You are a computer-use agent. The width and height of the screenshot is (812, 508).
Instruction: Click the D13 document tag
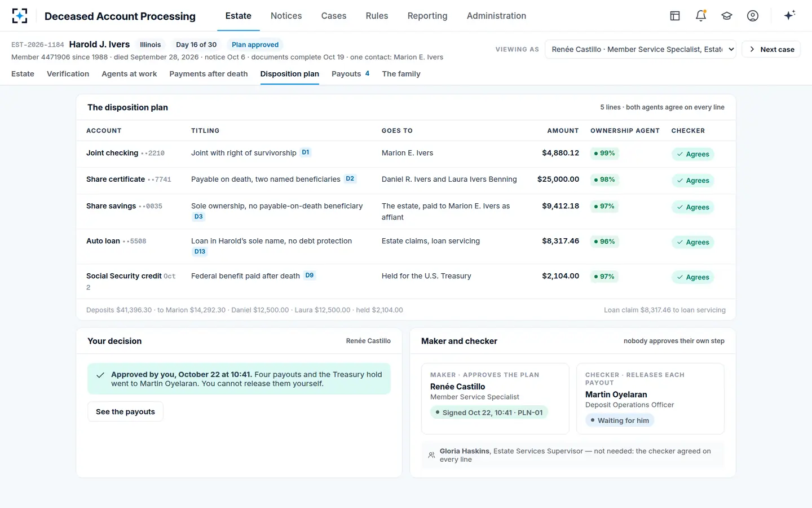[200, 252]
